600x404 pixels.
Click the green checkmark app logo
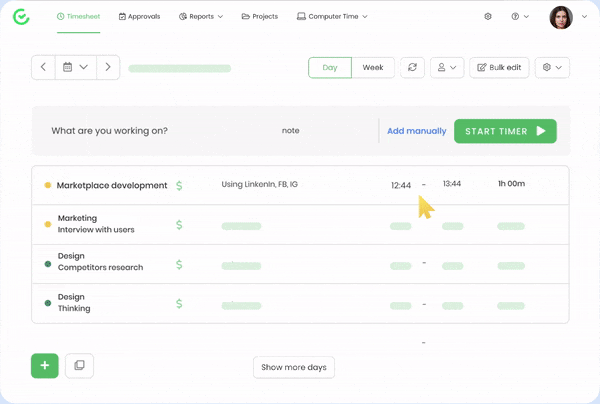(x=21, y=16)
